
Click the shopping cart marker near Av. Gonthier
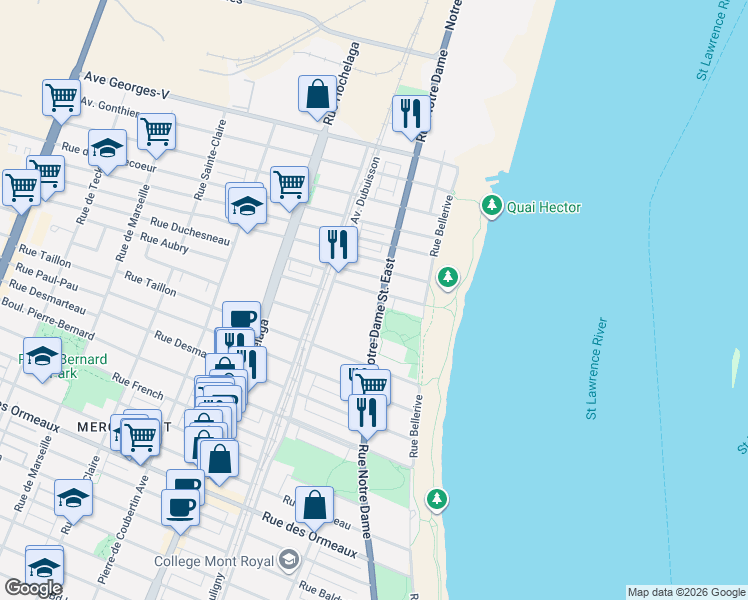[x=156, y=132]
